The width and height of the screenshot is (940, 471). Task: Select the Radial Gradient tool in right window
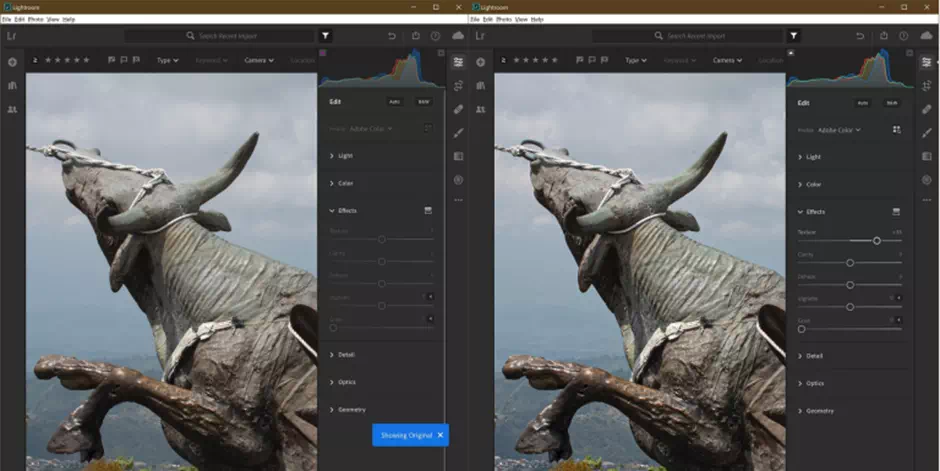(927, 180)
